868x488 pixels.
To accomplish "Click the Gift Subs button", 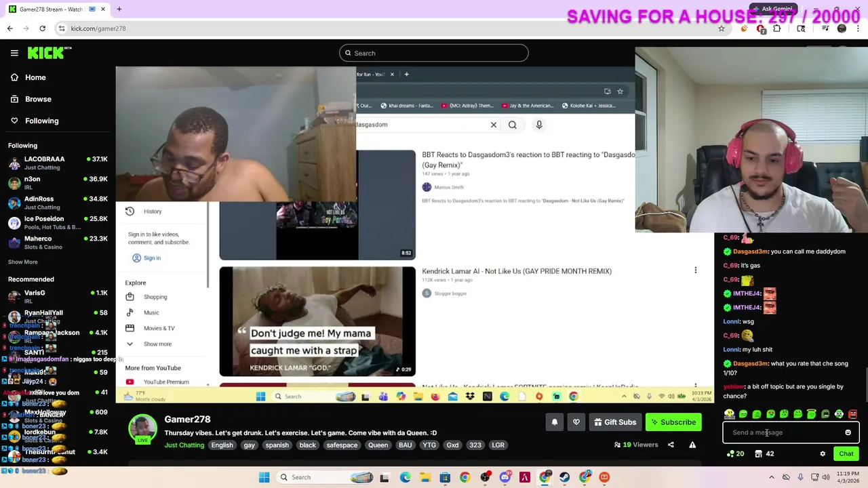I will tap(615, 422).
